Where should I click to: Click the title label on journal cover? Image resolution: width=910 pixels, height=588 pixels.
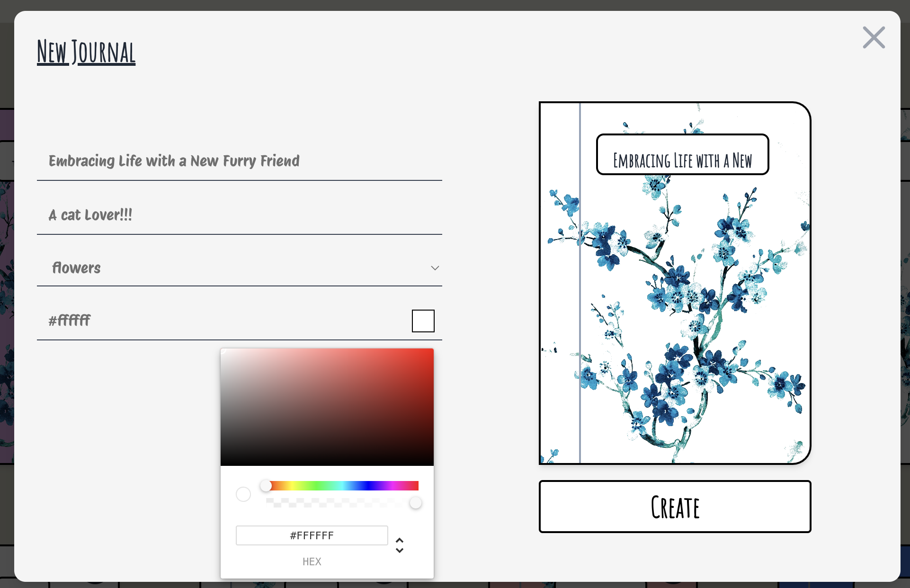pyautogui.click(x=682, y=155)
